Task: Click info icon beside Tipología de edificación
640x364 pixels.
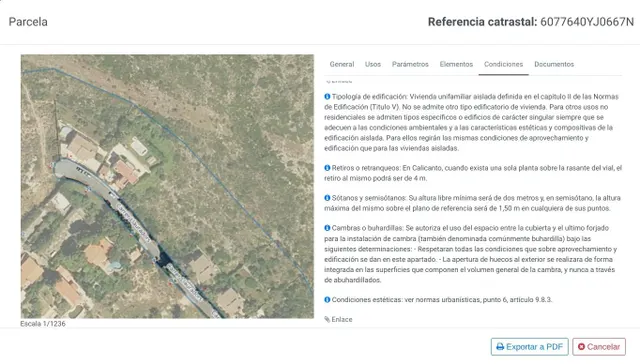Action: tap(327, 97)
